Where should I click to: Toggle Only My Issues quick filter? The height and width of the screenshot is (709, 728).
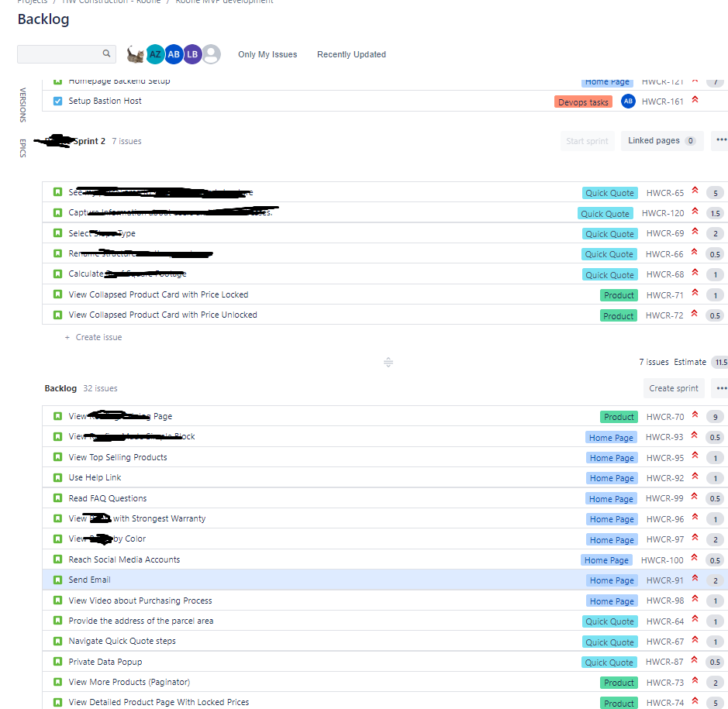click(267, 54)
